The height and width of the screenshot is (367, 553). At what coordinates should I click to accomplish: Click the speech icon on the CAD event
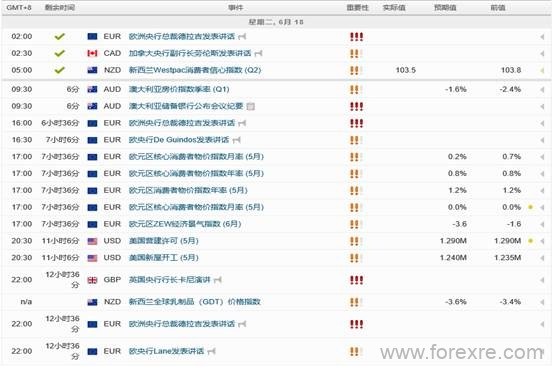[259, 53]
